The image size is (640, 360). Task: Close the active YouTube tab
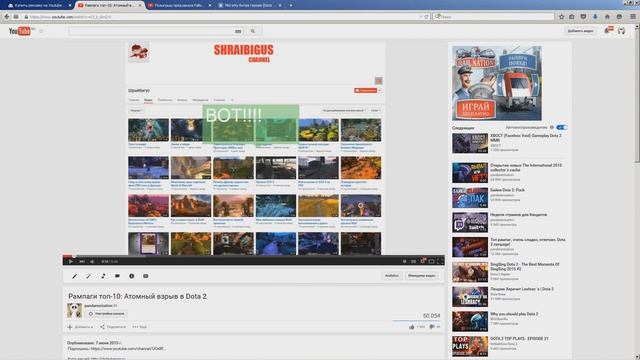pos(140,5)
